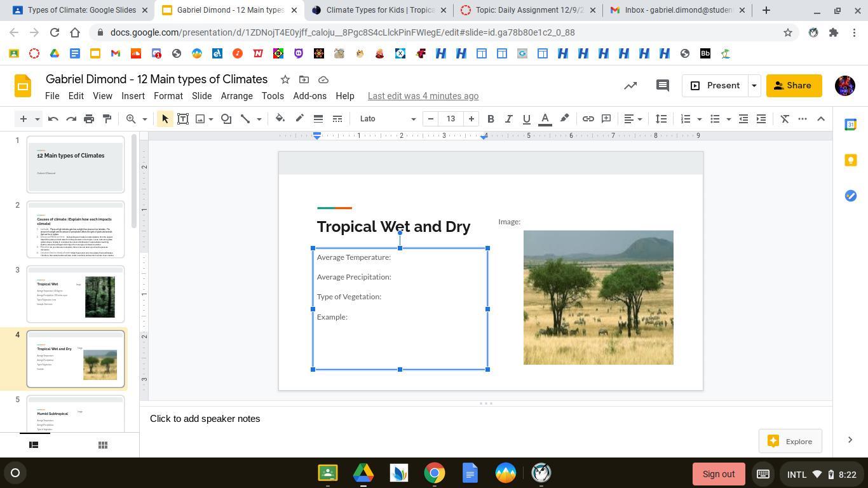Open the shape tool in toolbar

[x=226, y=119]
